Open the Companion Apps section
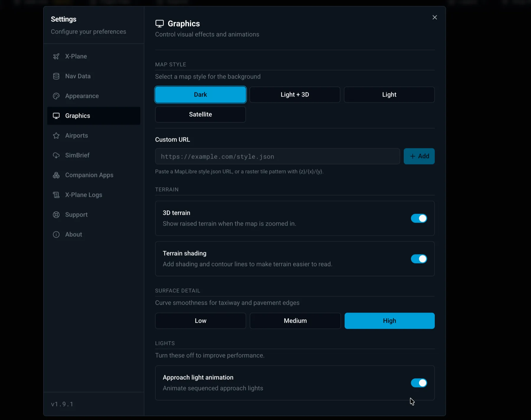Screen dimensions: 531x420 tap(94, 175)
